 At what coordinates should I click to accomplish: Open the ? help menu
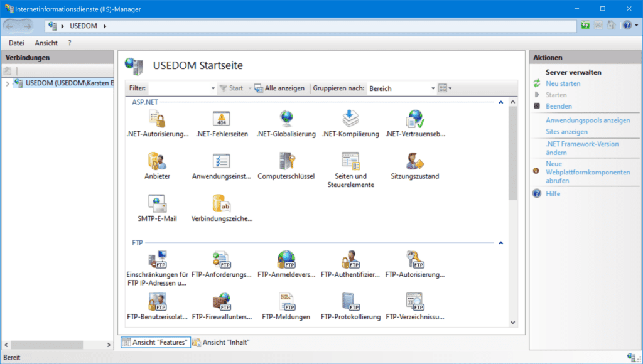point(70,43)
